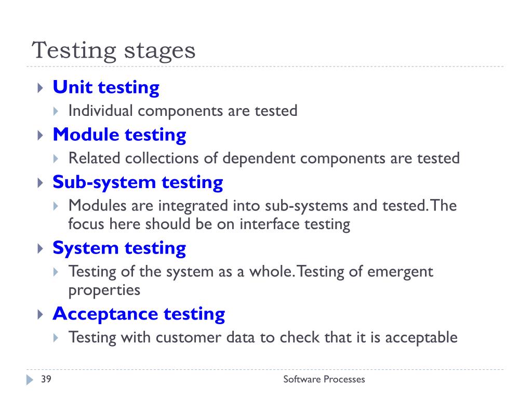Click the Acceptance testing heading
Screen dimensions: 532x399
click(139, 314)
